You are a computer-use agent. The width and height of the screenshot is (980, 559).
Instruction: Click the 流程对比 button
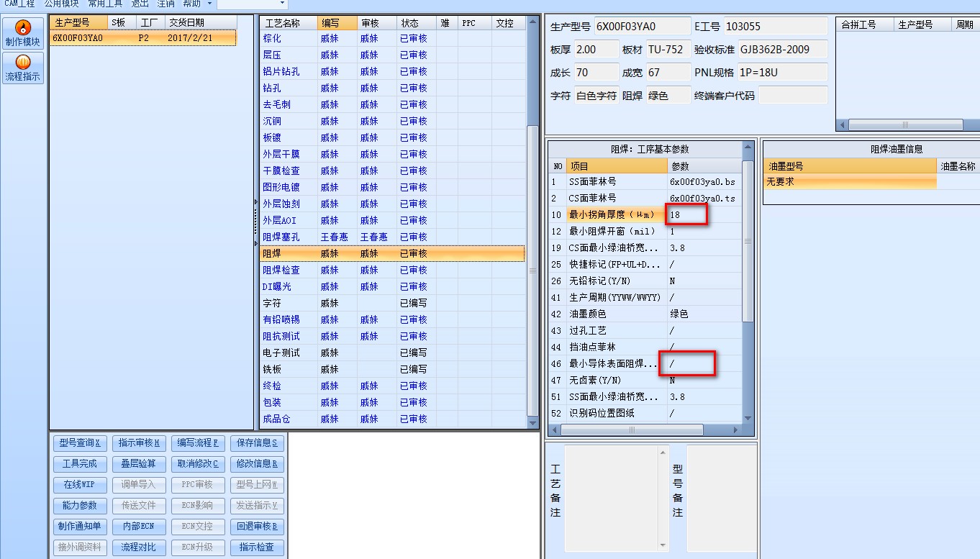(139, 547)
